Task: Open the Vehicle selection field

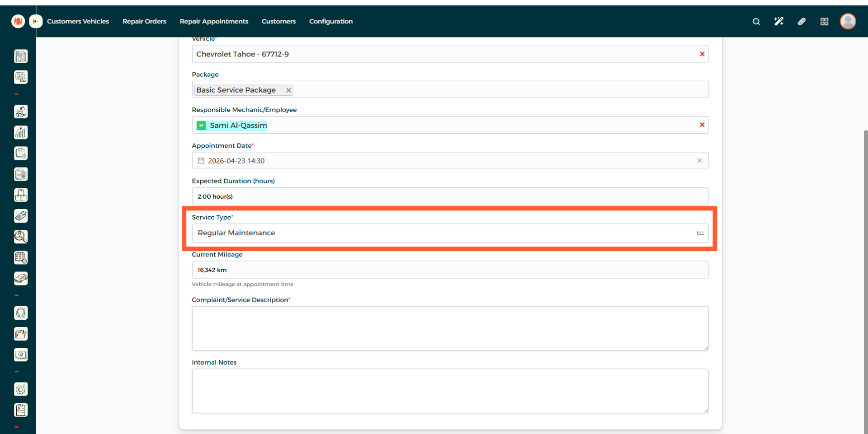Action: coord(443,54)
